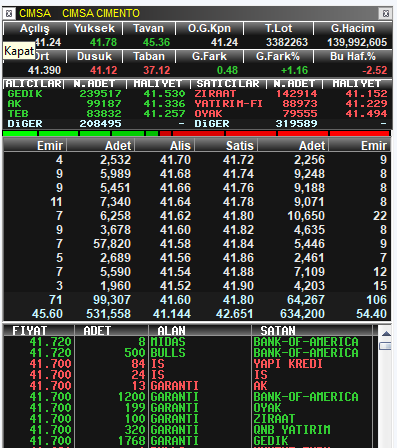Click seller net quantity 88973
Image resolution: width=397 pixels, height=448 pixels.
tap(300, 104)
